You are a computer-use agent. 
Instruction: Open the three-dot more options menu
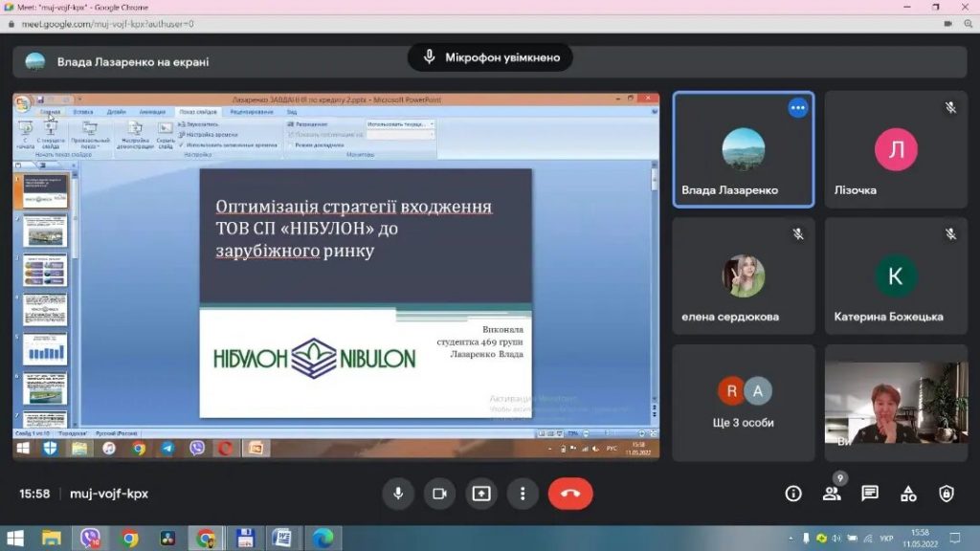tap(523, 494)
